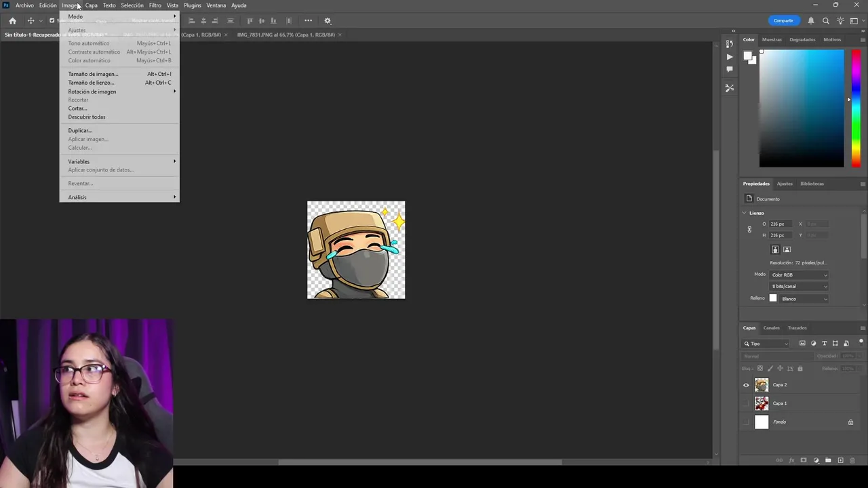Open the Comments panel icon
Image resolution: width=868 pixels, height=488 pixels.
click(730, 69)
